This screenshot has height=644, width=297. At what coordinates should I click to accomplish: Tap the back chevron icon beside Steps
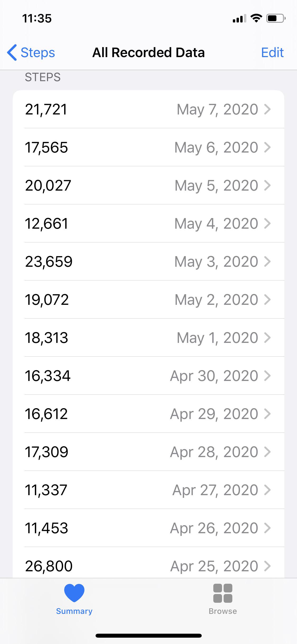tap(12, 52)
